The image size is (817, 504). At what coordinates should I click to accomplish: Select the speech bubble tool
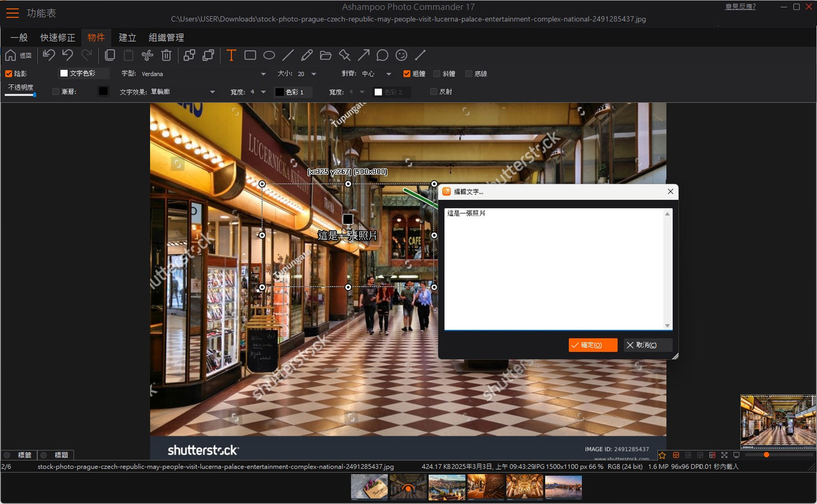382,56
